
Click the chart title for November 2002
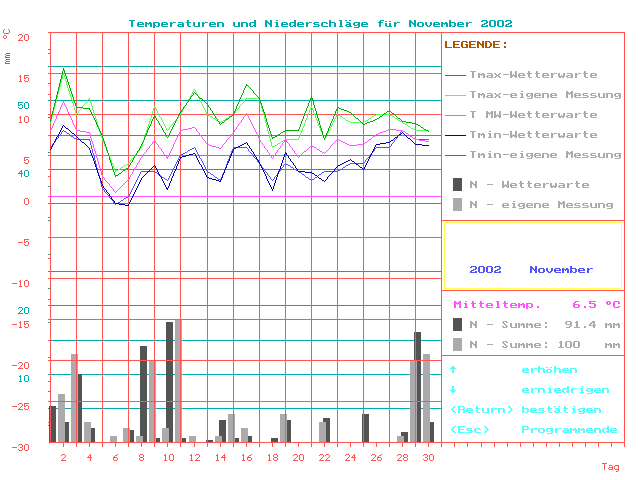320,22
